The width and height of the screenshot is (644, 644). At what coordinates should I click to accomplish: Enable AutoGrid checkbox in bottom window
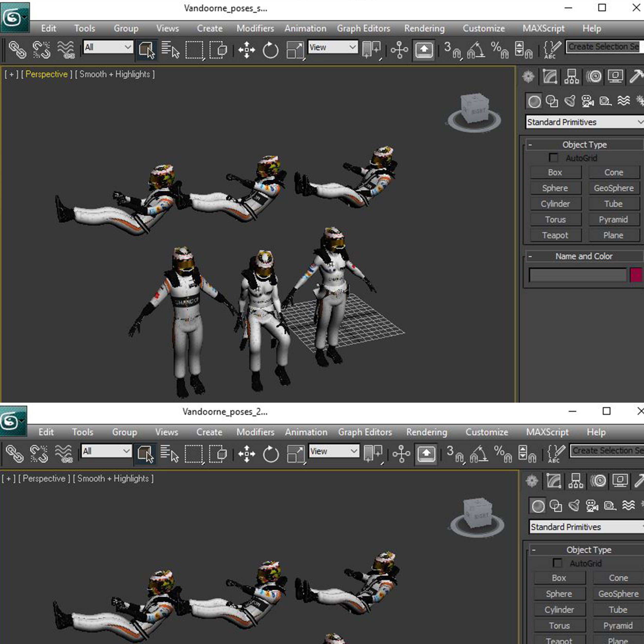tap(557, 563)
